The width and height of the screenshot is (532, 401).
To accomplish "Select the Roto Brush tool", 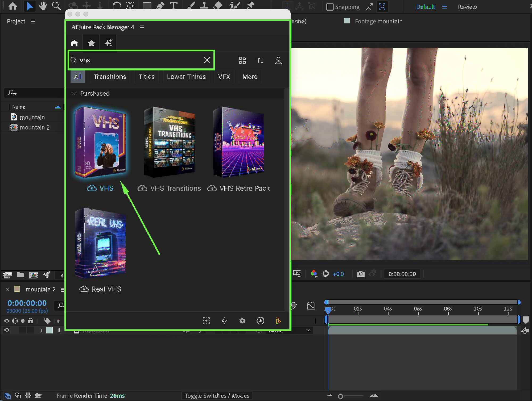I will [234, 6].
